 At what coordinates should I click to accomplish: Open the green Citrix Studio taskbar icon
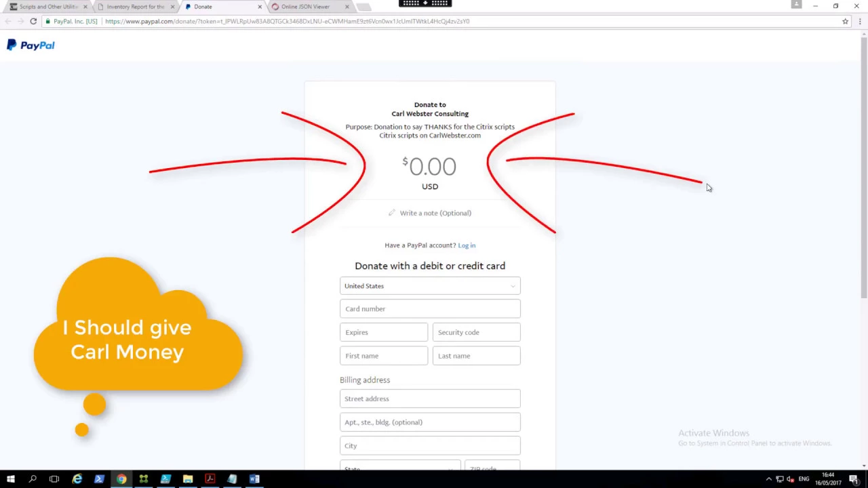pyautogui.click(x=144, y=479)
